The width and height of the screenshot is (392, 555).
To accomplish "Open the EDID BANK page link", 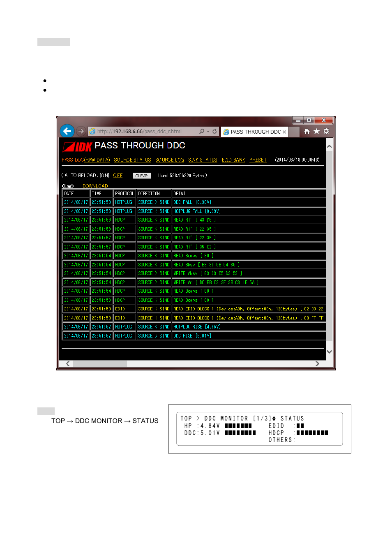I will pos(233,160).
